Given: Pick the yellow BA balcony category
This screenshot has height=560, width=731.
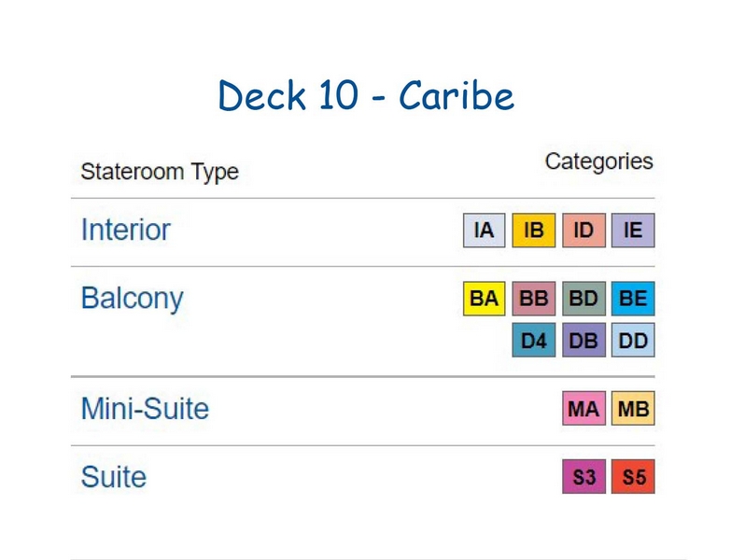Looking at the screenshot, I should coord(484,299).
